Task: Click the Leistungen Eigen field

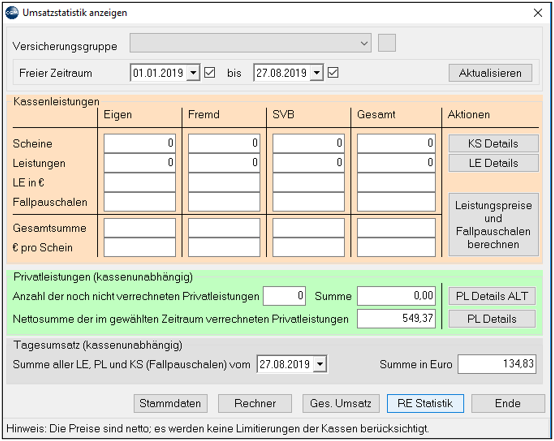Action: (x=140, y=163)
